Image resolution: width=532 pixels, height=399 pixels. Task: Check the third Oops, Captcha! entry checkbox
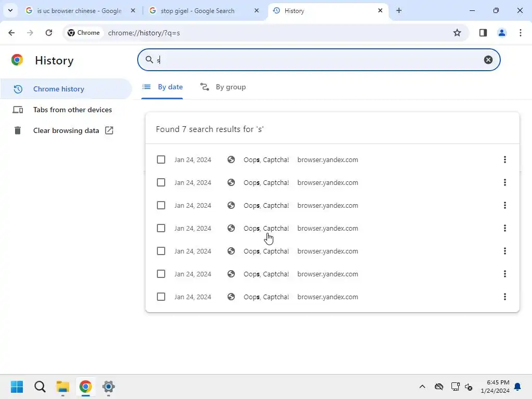point(161,205)
